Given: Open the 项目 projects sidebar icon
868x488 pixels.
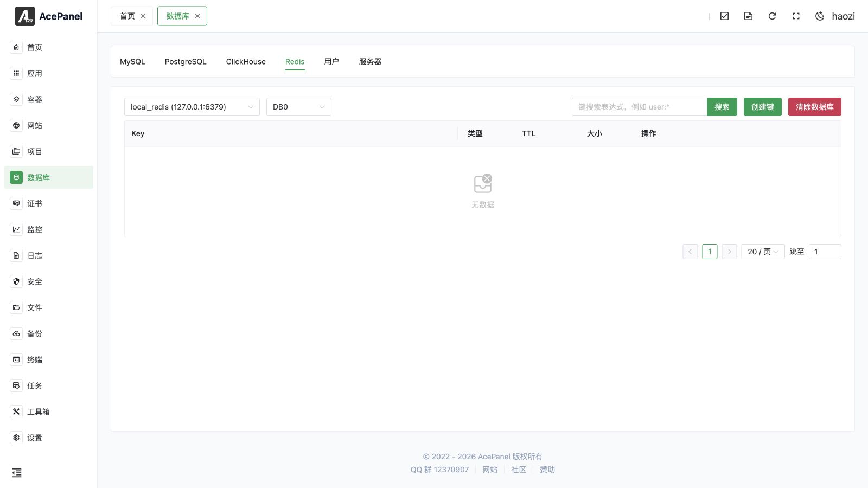Looking at the screenshot, I should pos(16,151).
